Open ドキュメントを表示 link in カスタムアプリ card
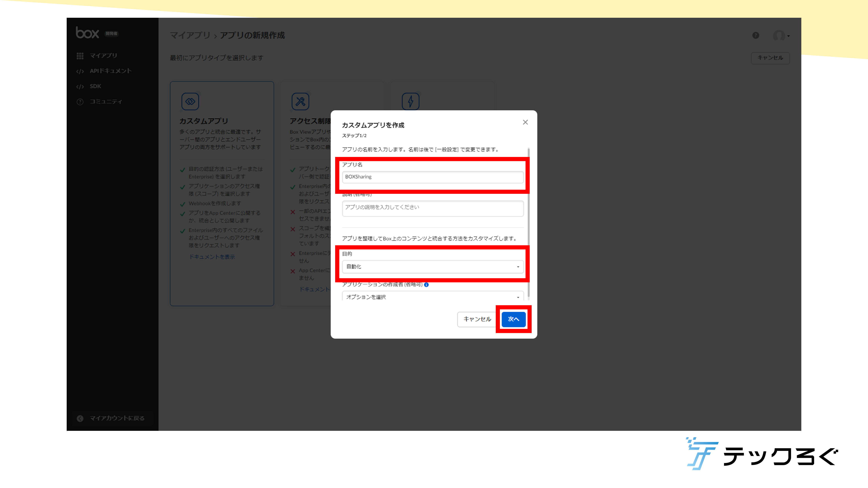The width and height of the screenshot is (868, 488). [212, 257]
